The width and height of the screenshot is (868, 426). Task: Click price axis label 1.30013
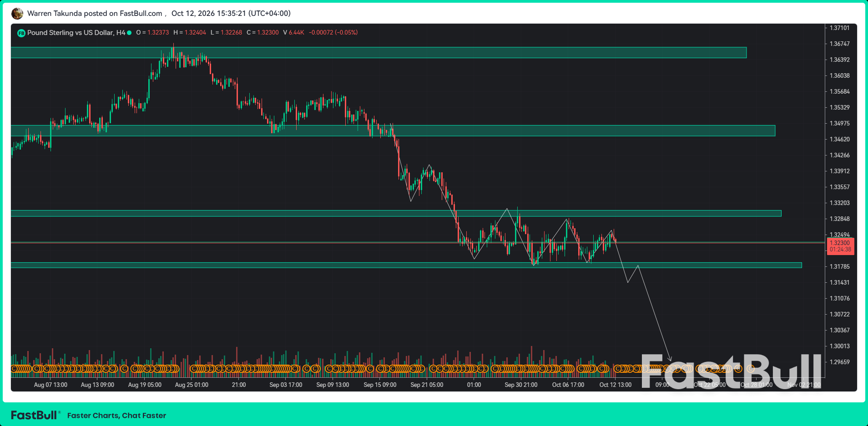839,346
